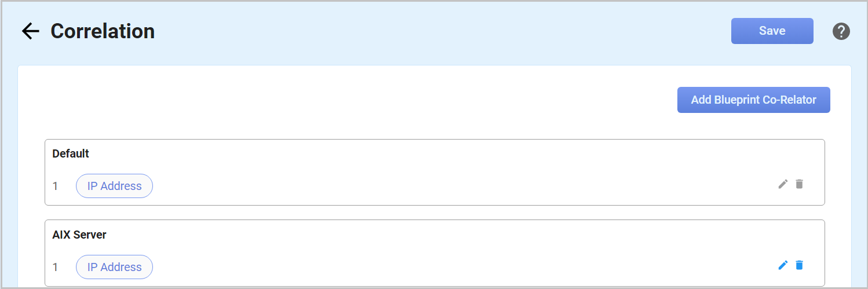Delete the Default correlation rule
Screen dimensions: 868x289
pyautogui.click(x=800, y=184)
